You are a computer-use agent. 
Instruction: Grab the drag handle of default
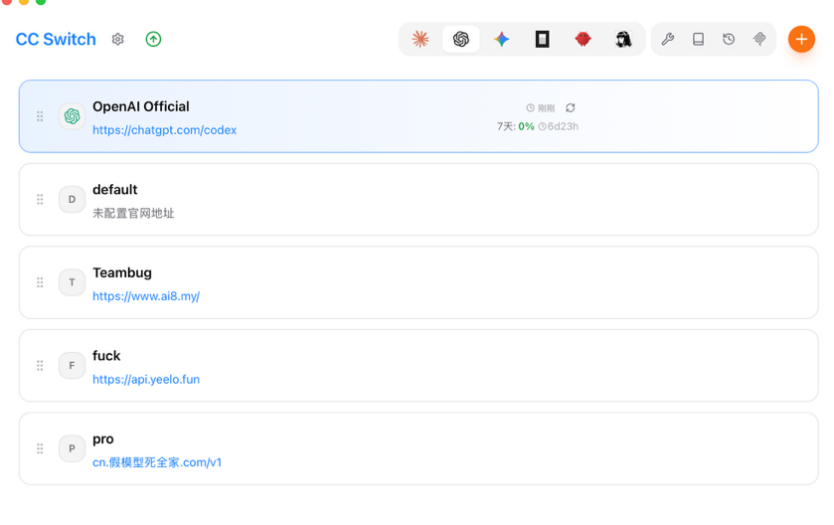click(40, 199)
